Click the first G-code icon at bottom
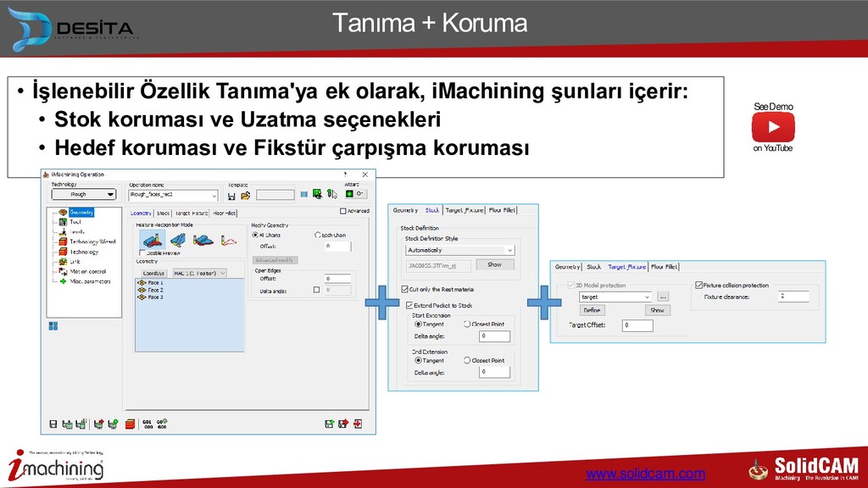Screen dimensions: 868x488 tap(147, 424)
